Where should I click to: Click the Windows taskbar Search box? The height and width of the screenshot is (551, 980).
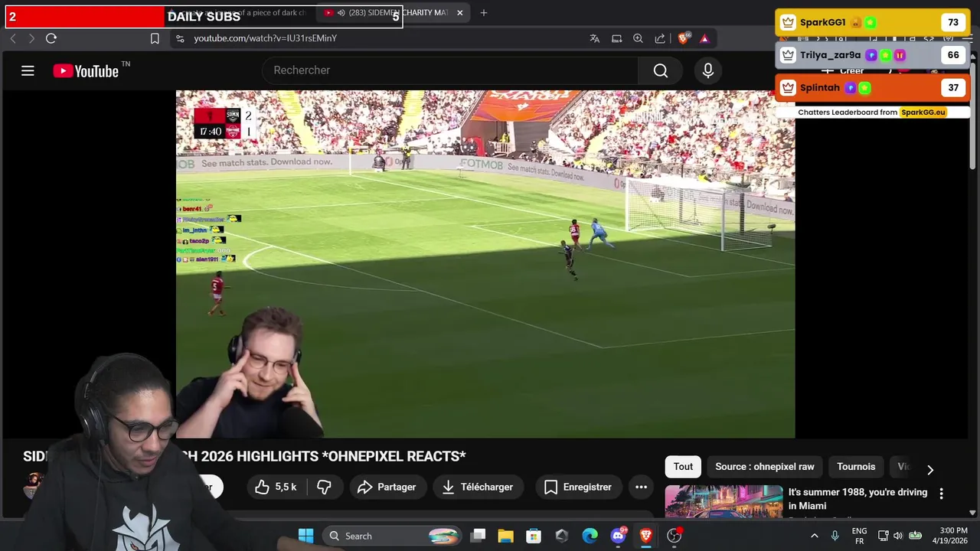(392, 536)
